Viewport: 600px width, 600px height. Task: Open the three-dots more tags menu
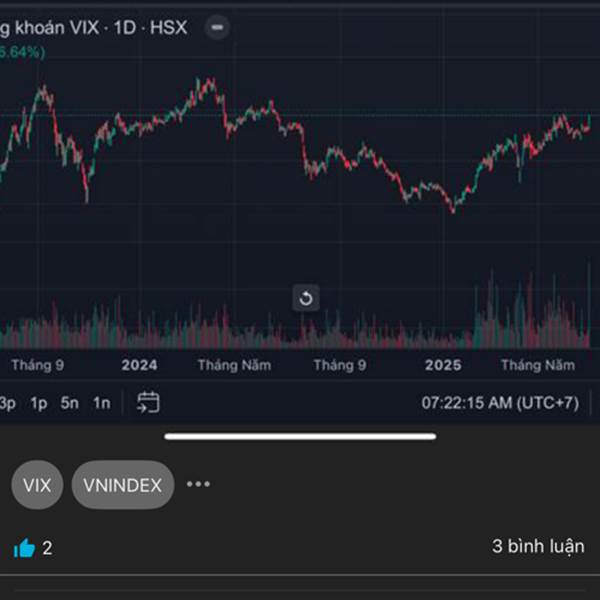[198, 484]
